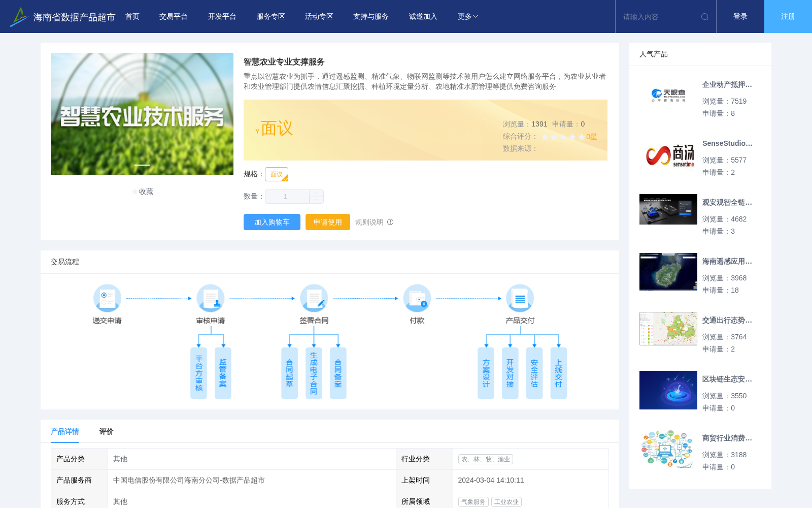
Task: Click the 产品交付 step icon
Action: point(520,298)
